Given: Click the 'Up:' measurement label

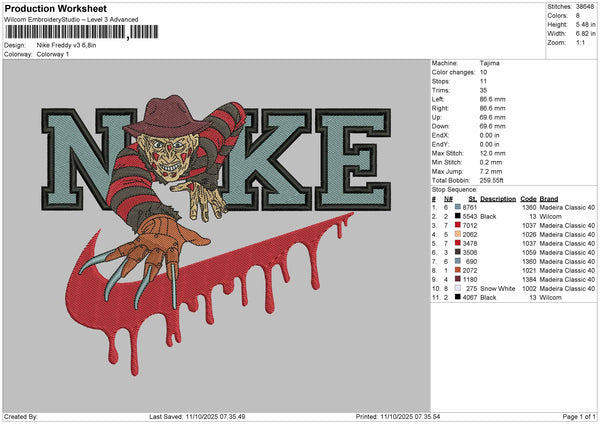Looking at the screenshot, I should (x=437, y=117).
